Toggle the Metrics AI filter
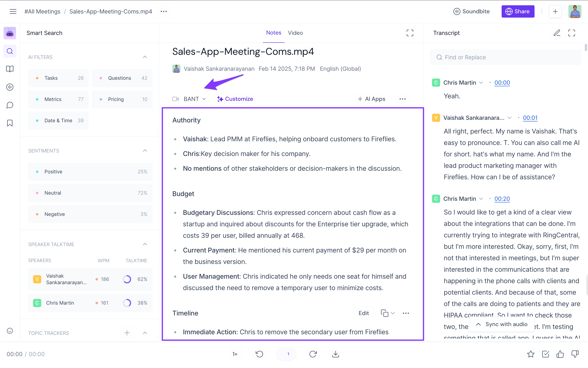The height and width of the screenshot is (368, 588). pyautogui.click(x=58, y=99)
